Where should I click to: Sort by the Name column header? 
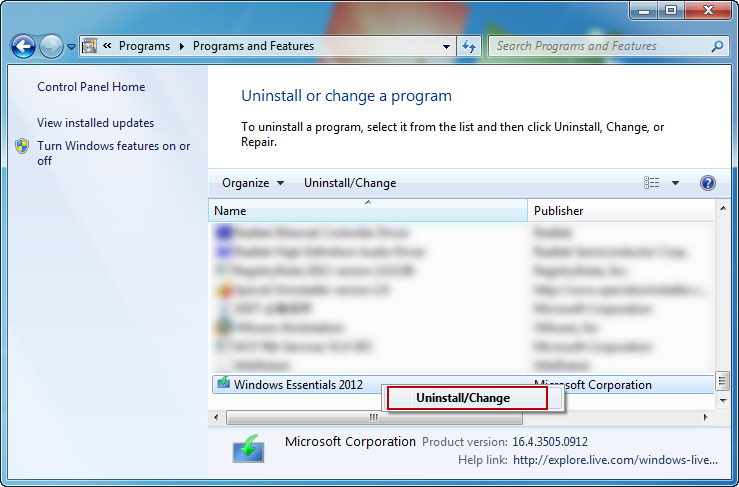(368, 210)
